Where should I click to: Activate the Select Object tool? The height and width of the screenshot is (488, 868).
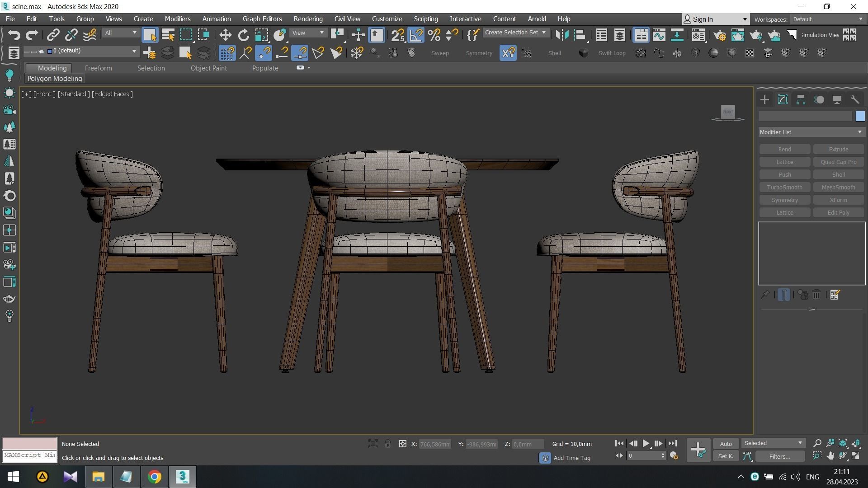pos(150,35)
